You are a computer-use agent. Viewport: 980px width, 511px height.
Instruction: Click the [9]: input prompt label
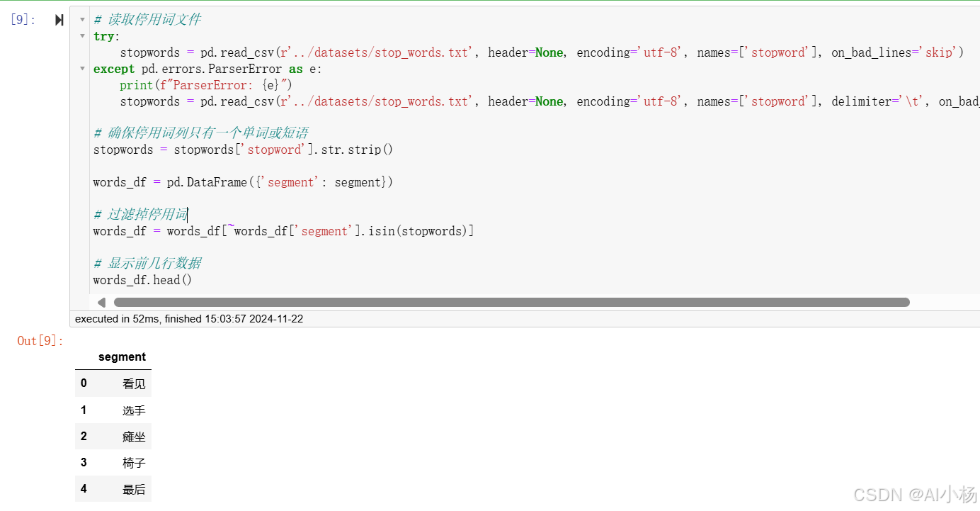click(23, 20)
